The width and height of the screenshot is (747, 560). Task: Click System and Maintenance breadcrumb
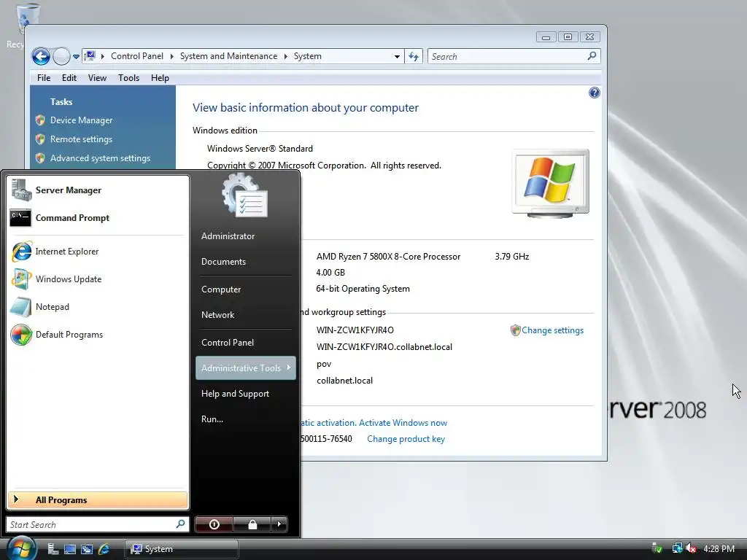[x=228, y=56]
